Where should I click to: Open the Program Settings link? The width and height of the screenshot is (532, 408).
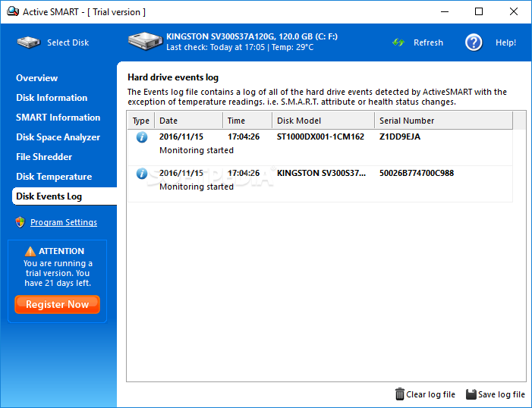click(x=64, y=222)
